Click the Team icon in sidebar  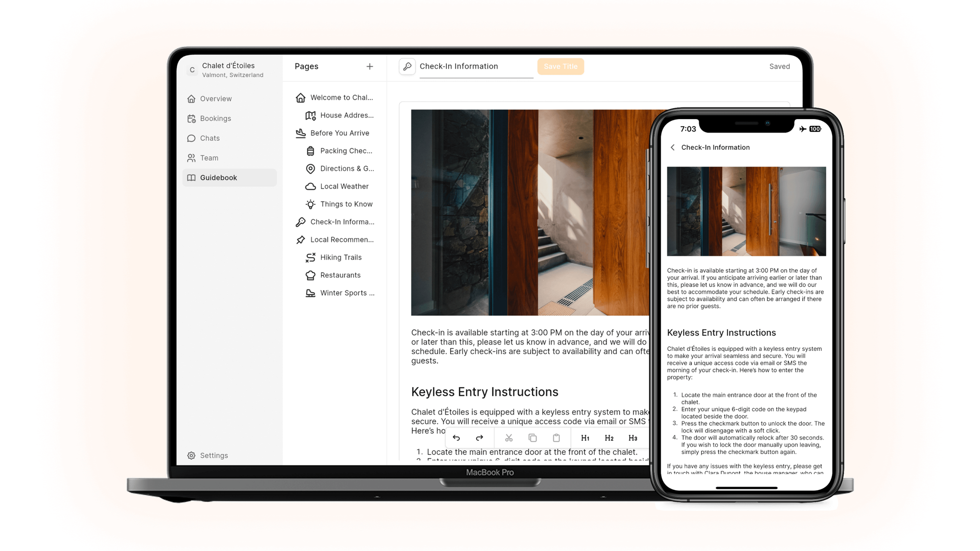pos(191,157)
